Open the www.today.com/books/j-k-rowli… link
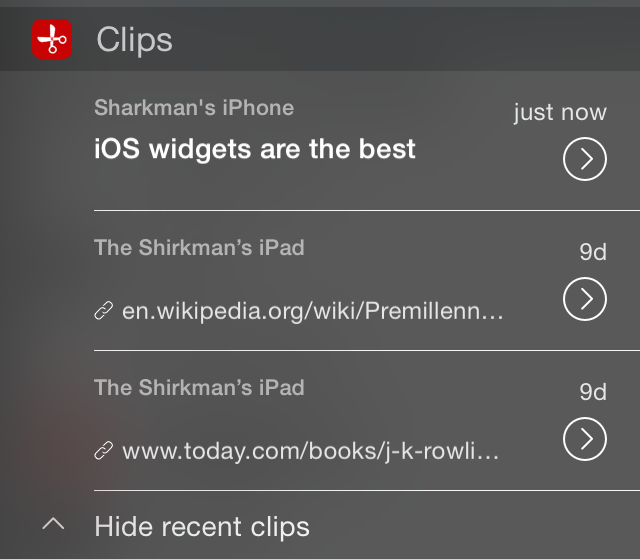Screen dimensions: 640x559 click(310, 451)
